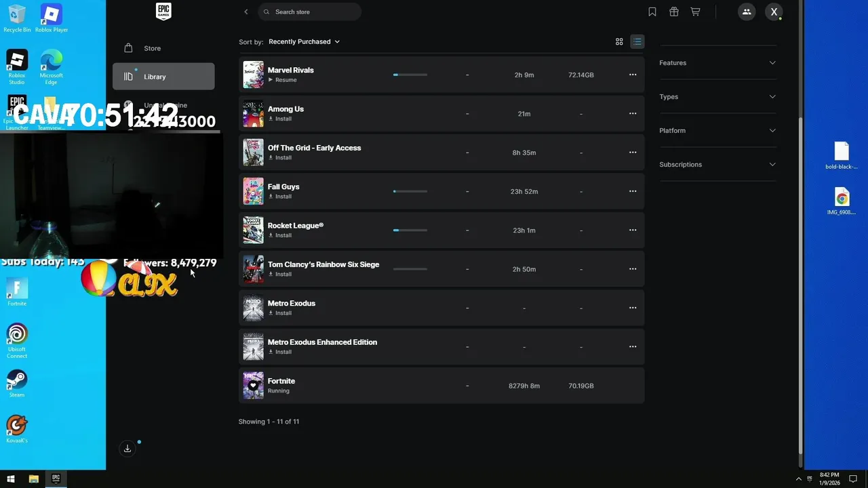Install Among Us
The width and height of the screenshot is (868, 488).
(x=280, y=119)
